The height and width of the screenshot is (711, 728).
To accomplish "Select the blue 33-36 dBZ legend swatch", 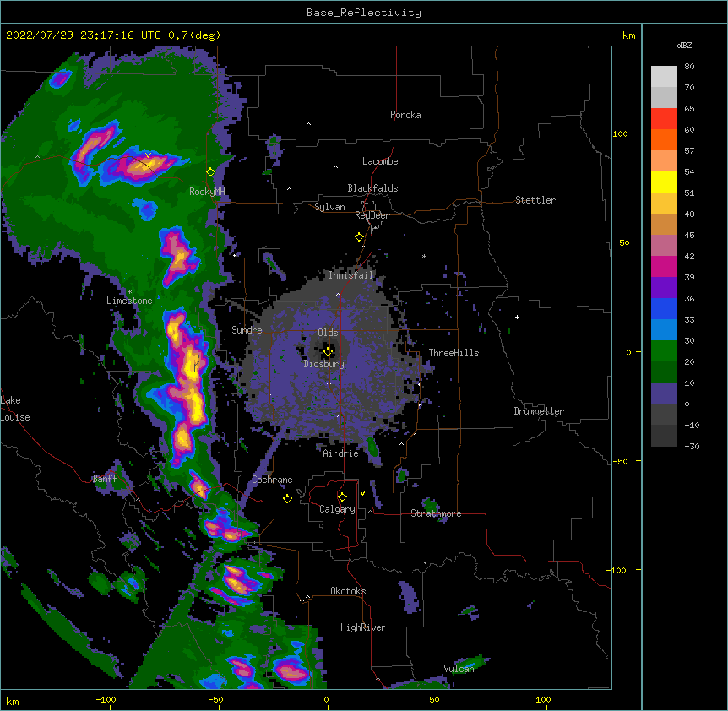I will coord(664,308).
